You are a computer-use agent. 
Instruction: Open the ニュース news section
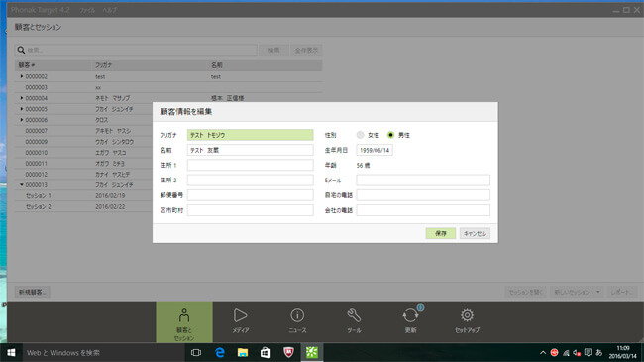coord(297,322)
